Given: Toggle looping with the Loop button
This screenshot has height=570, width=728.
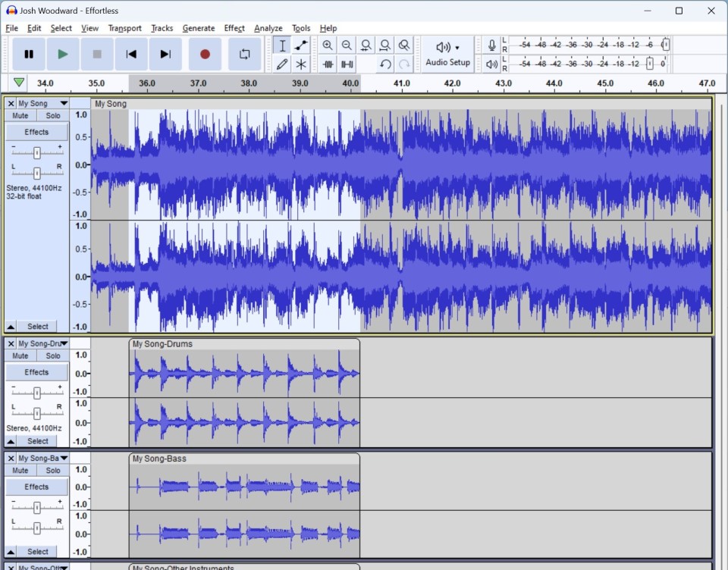Looking at the screenshot, I should pos(244,54).
